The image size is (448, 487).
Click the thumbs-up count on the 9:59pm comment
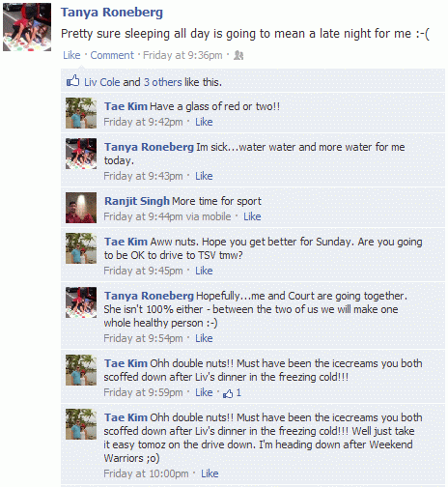click(233, 392)
